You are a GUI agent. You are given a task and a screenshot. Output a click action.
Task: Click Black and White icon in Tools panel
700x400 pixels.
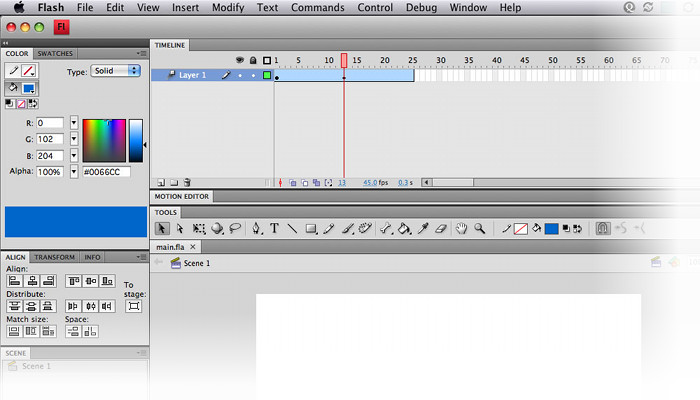pyautogui.click(x=566, y=229)
